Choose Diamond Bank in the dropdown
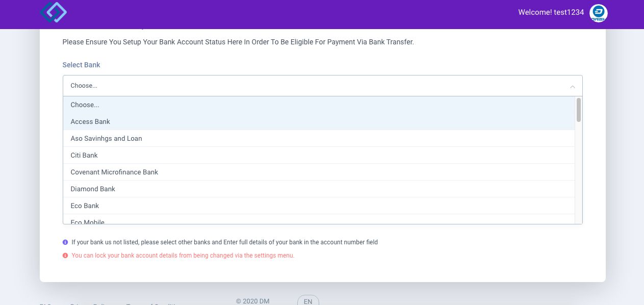Viewport: 644px width, 305px height. 93,189
